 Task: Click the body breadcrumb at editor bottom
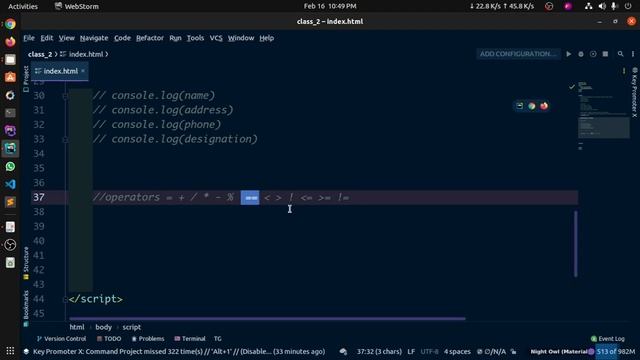pyautogui.click(x=103, y=327)
